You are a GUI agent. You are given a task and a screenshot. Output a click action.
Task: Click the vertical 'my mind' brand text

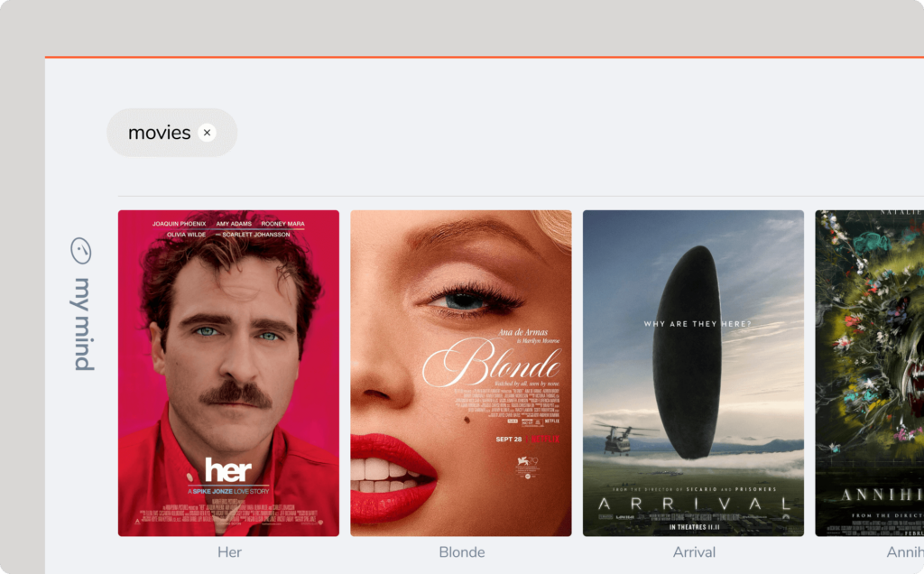point(83,323)
